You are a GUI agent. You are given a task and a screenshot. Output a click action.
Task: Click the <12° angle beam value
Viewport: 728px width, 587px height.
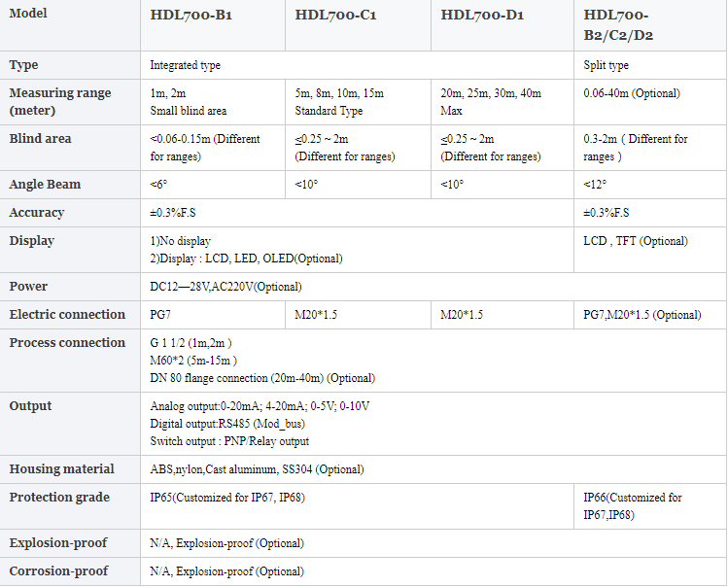tap(595, 185)
